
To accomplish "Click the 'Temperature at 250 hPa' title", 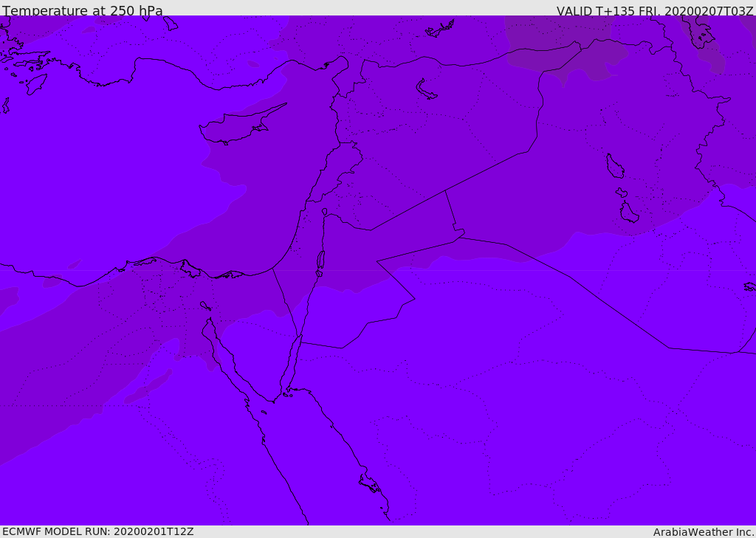I will (82, 11).
